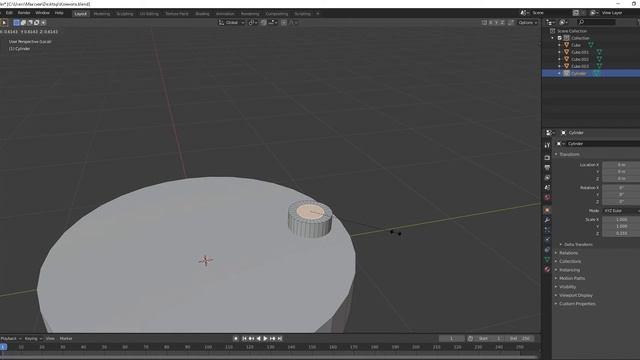Click the auto keying record button
The image size is (640, 360).
pyautogui.click(x=236, y=338)
